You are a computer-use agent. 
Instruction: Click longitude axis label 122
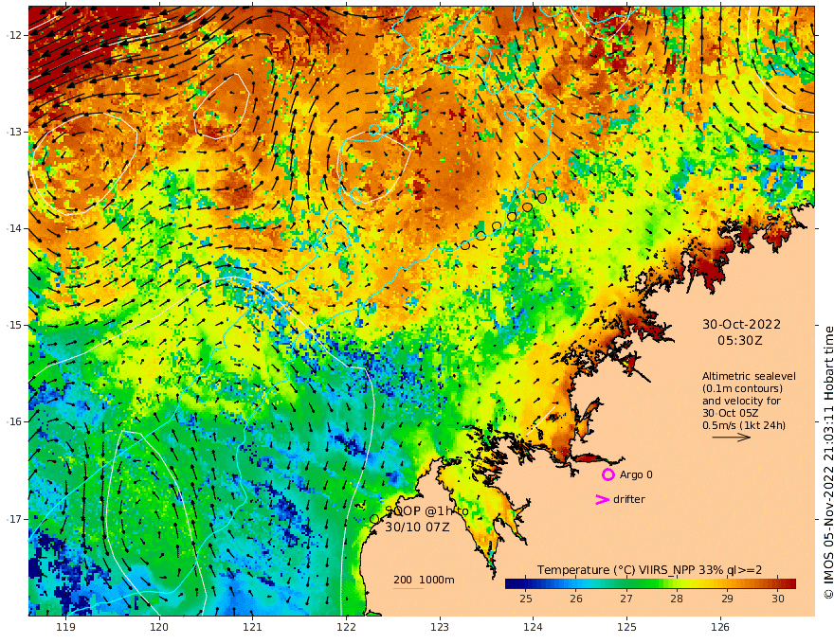coord(346,628)
